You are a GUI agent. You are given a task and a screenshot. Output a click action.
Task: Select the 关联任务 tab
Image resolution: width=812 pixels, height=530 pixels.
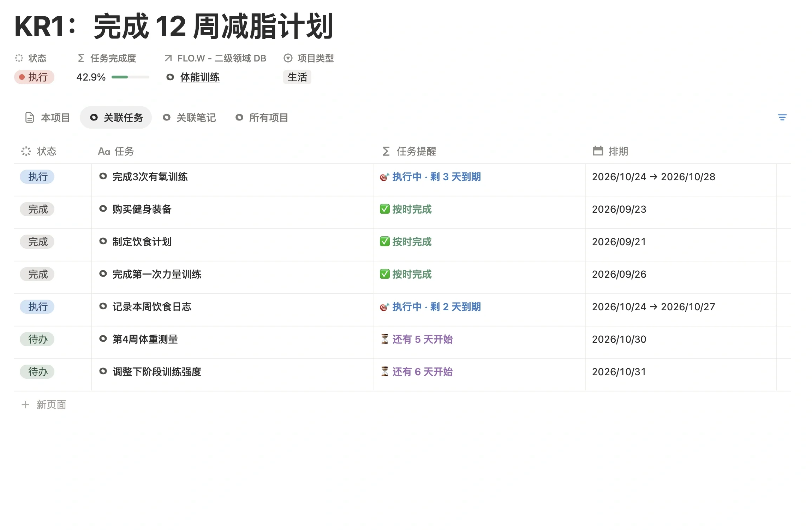[116, 117]
